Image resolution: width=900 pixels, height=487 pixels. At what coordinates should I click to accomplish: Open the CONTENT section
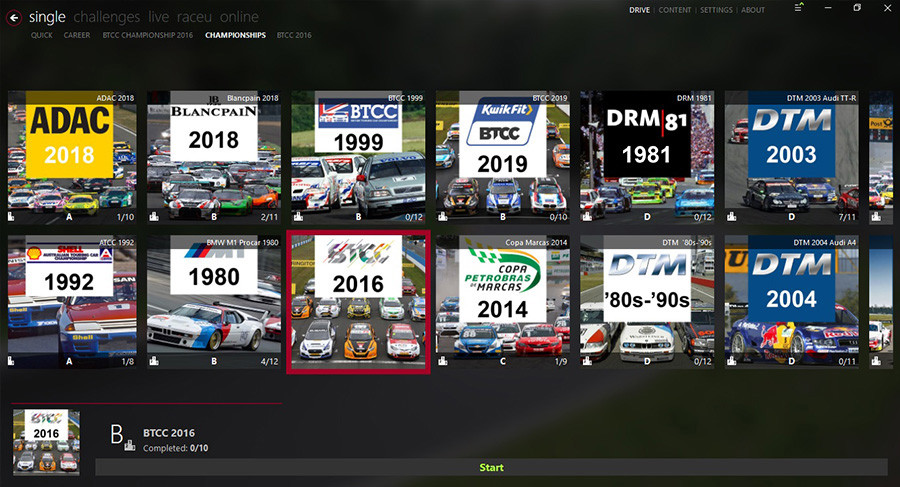click(674, 10)
